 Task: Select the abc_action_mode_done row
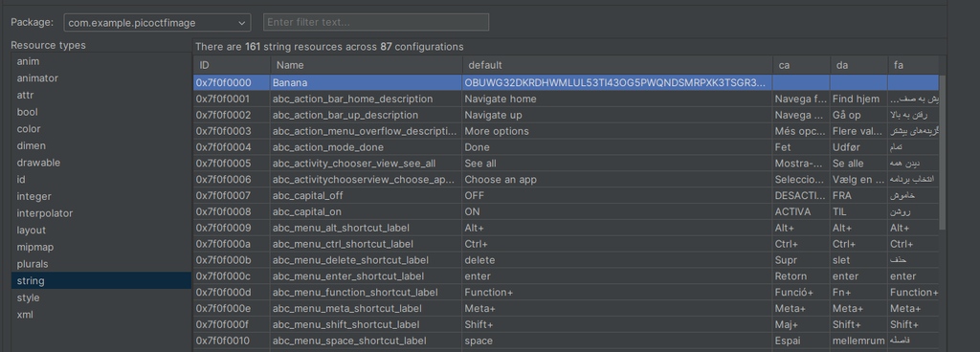566,147
